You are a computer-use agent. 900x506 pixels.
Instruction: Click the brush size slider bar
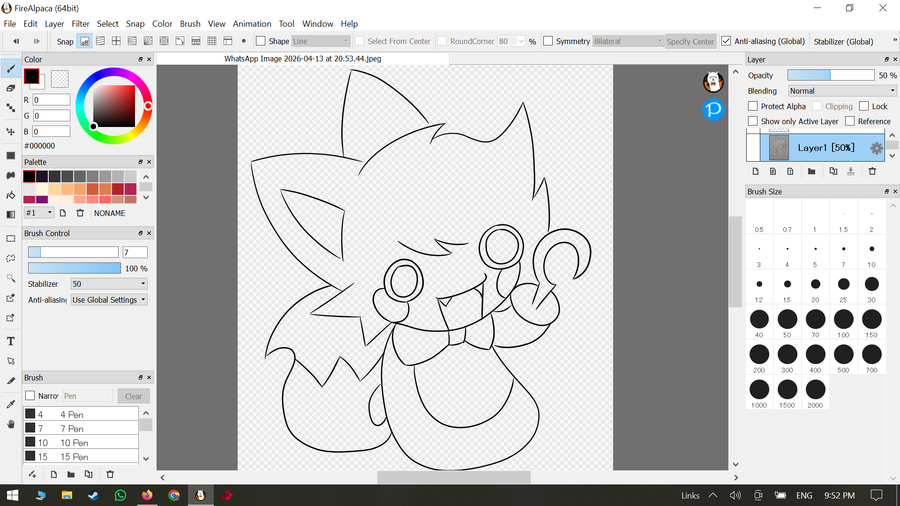pyautogui.click(x=73, y=252)
